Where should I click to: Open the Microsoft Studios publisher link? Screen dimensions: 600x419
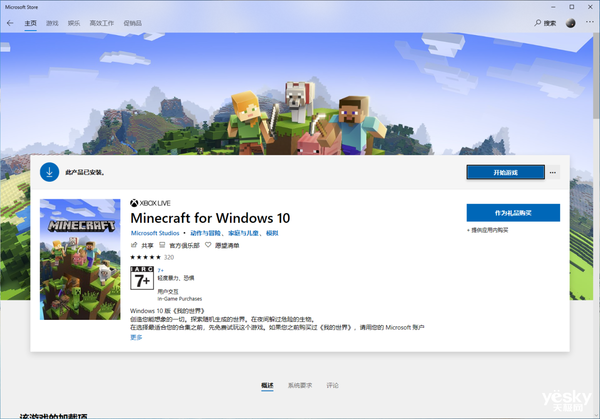pos(155,233)
